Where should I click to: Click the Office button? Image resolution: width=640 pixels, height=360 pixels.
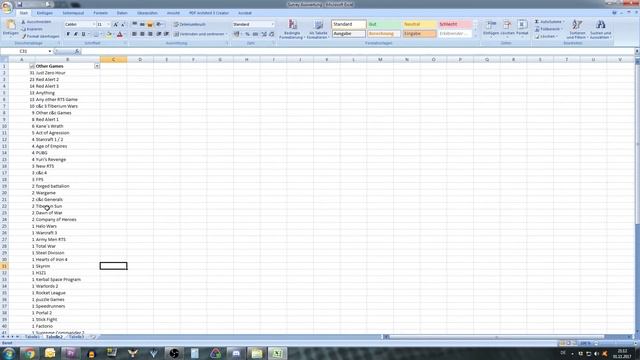(x=7, y=7)
